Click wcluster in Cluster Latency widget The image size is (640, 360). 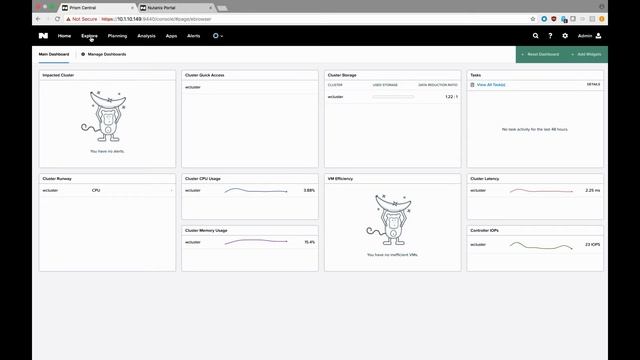pyautogui.click(x=478, y=191)
